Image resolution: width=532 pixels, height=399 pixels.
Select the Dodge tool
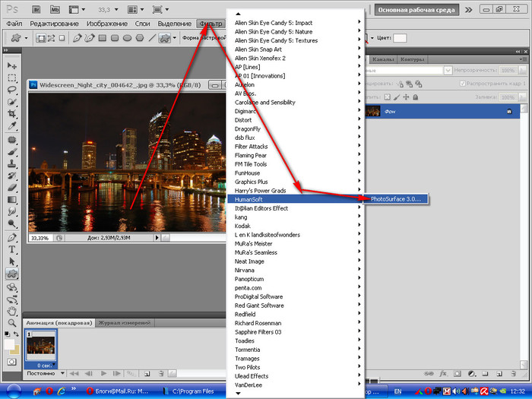(x=12, y=223)
